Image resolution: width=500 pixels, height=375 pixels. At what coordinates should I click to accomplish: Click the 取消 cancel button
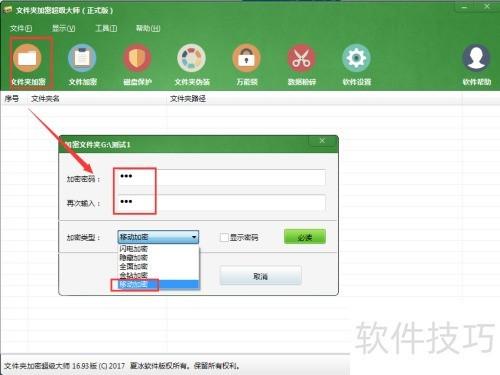(x=261, y=276)
